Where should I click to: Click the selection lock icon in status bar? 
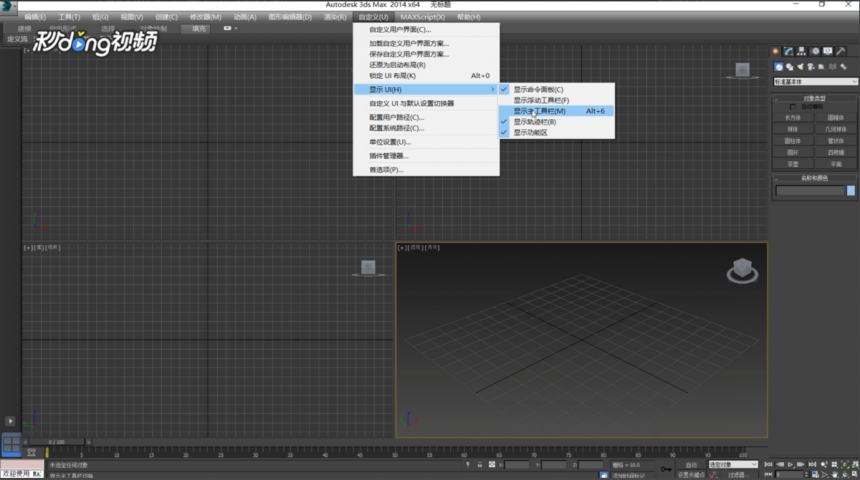point(480,465)
